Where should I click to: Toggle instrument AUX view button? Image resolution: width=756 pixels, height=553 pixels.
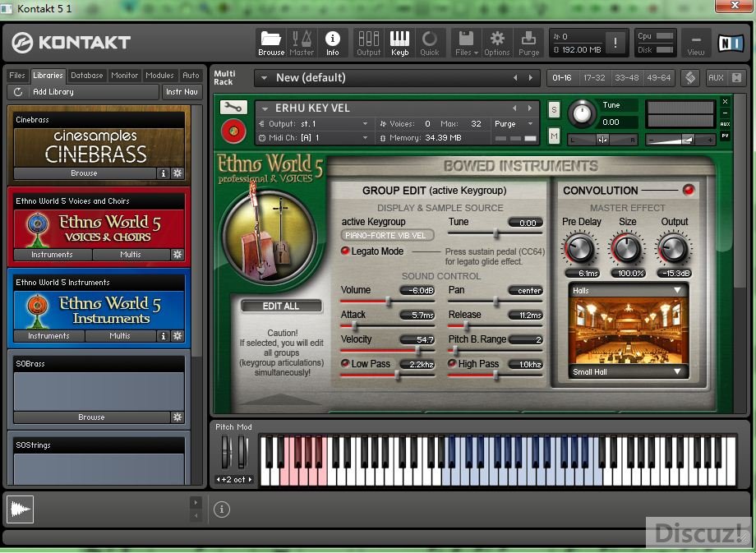point(725,124)
